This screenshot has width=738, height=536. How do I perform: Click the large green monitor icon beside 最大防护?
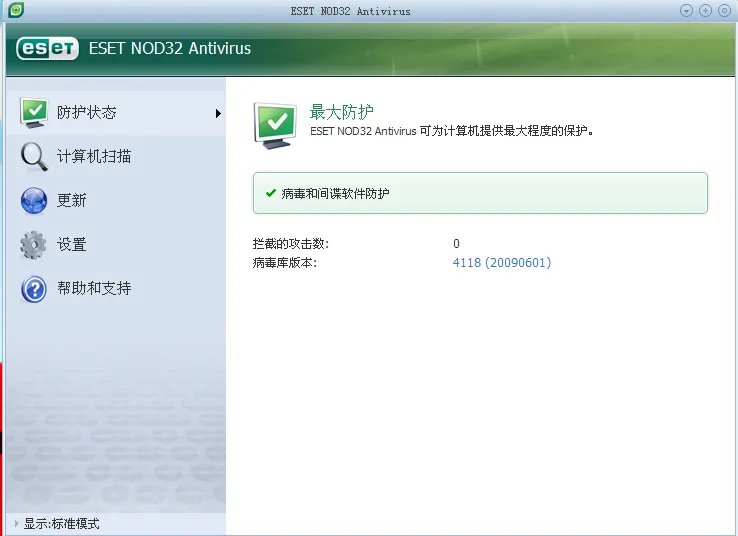click(x=275, y=124)
